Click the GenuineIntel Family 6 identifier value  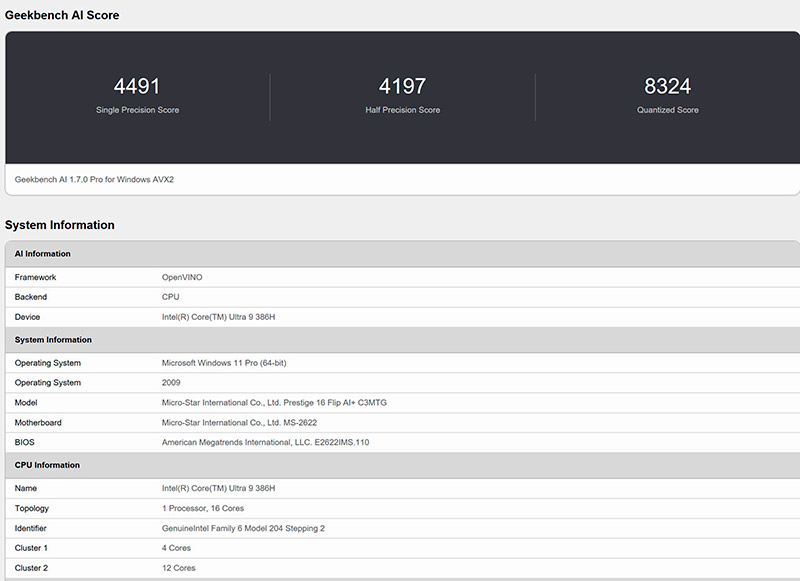tap(243, 528)
